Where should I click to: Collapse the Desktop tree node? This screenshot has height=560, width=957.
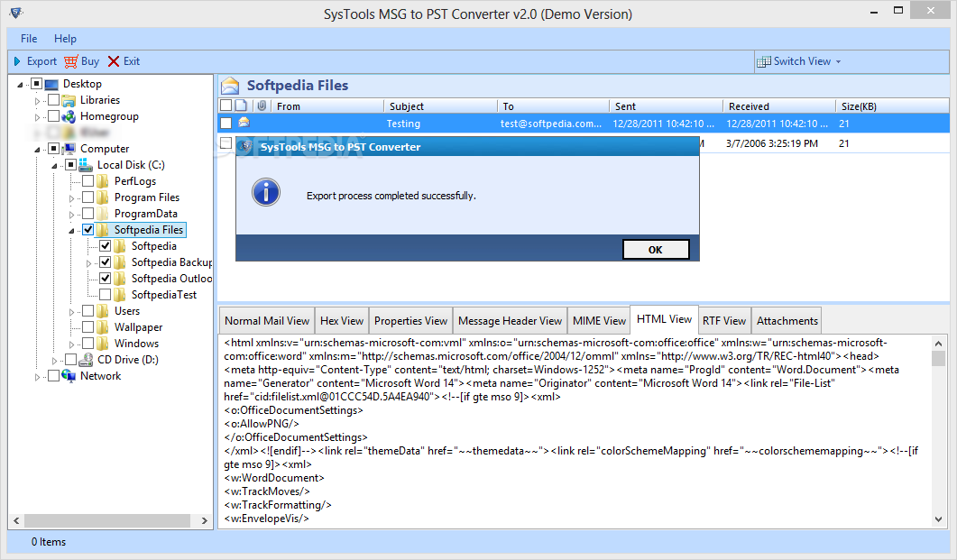point(20,85)
